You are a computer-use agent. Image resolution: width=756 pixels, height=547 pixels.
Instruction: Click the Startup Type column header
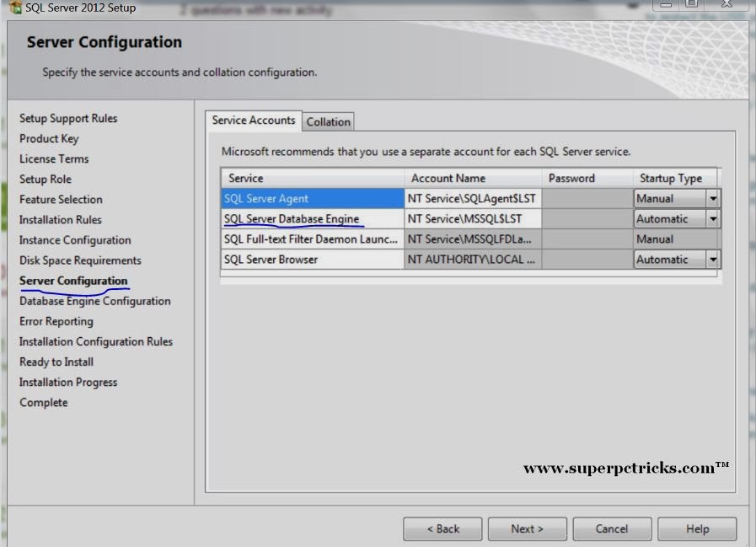[675, 178]
